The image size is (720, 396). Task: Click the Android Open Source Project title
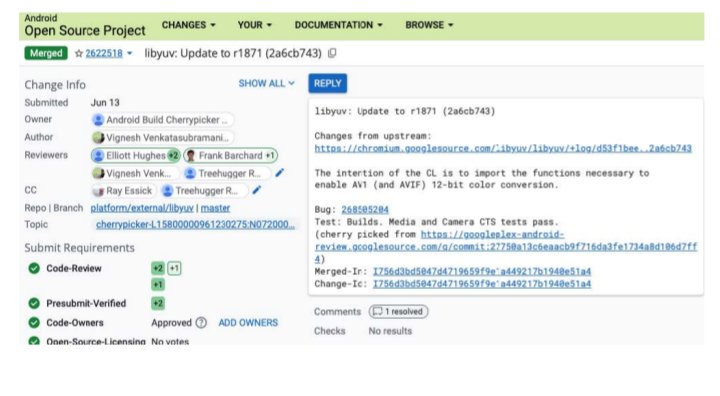coord(85,25)
